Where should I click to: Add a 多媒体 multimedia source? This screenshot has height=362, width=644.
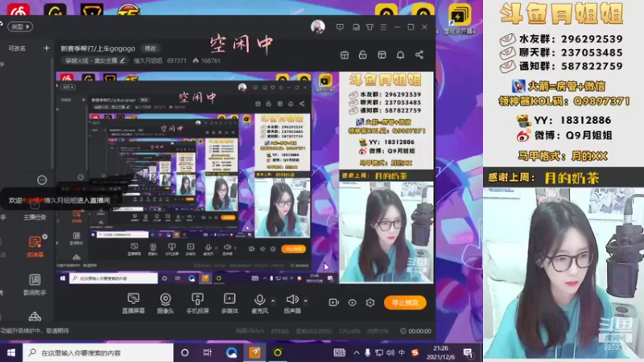229,303
